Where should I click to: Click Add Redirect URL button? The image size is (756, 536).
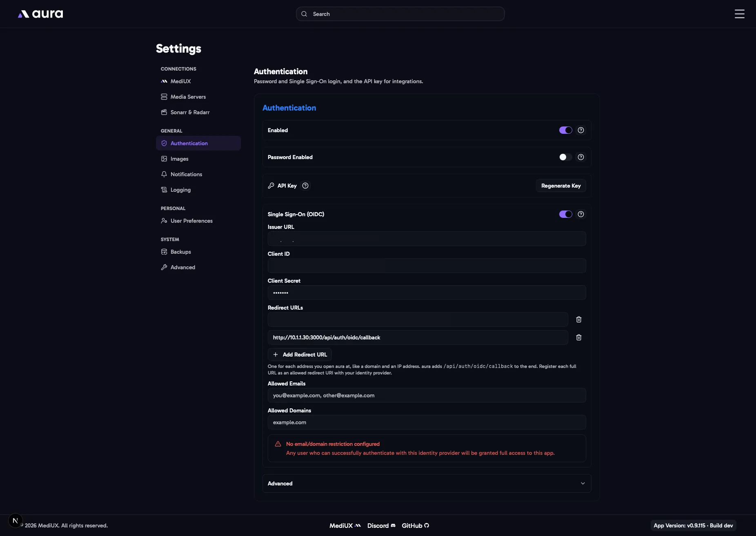click(x=300, y=354)
